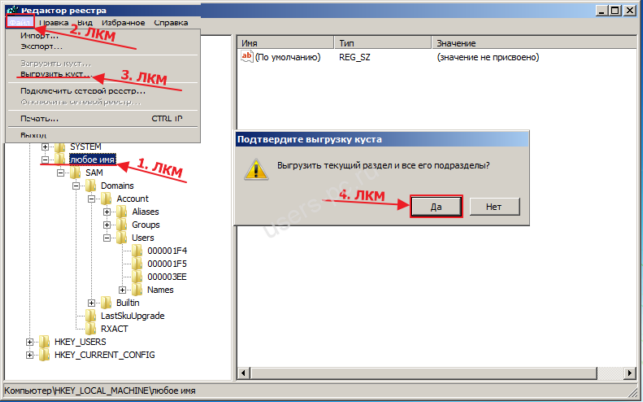Expand the Names subkey

(122, 290)
